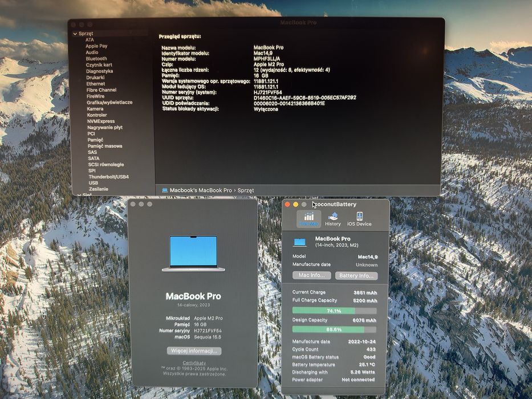Click Sequoia 15.5 macOS version text

[x=208, y=336]
